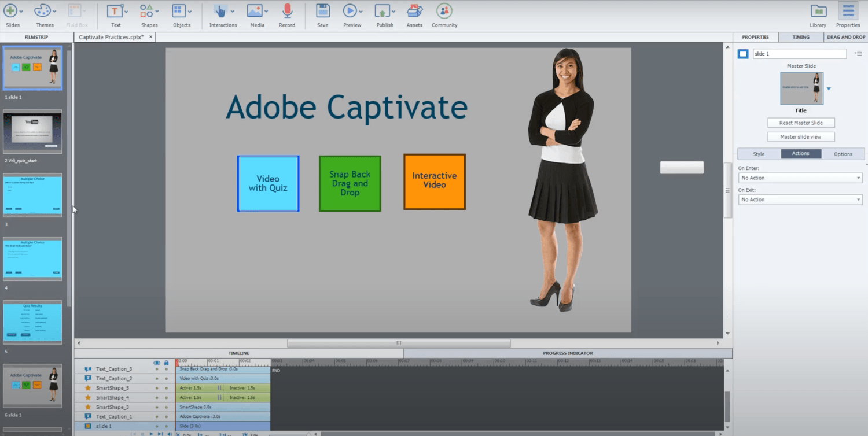Switch to the Progress Indicator tab
868x436 pixels.
(568, 353)
